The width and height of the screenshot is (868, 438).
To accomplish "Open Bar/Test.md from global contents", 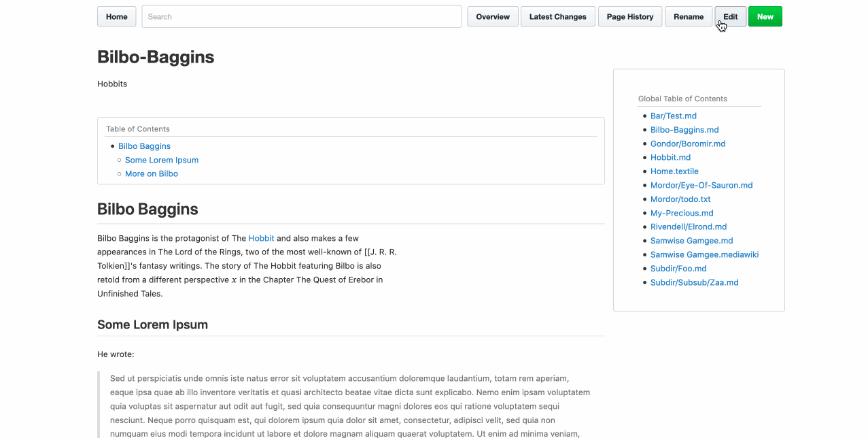I will (673, 116).
